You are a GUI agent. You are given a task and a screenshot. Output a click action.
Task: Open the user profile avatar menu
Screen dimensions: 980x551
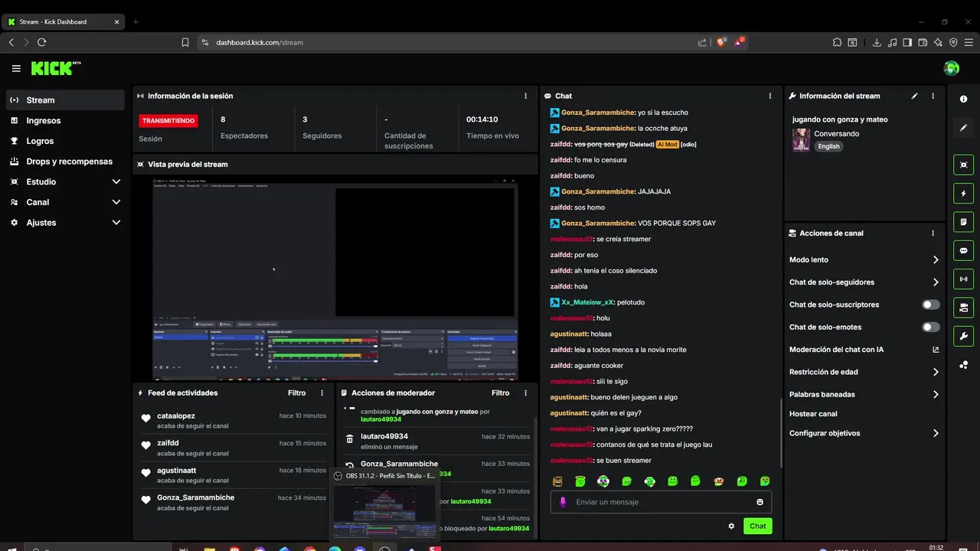pyautogui.click(x=952, y=68)
